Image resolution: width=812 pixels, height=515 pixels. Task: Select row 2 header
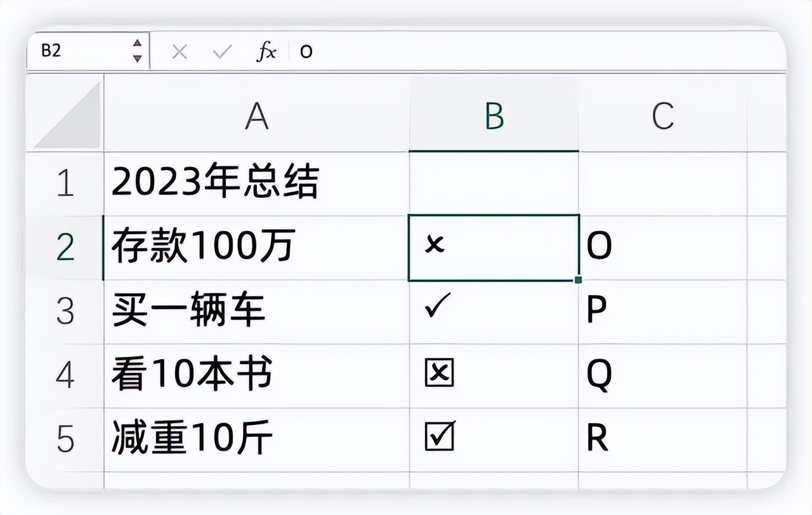tap(65, 248)
